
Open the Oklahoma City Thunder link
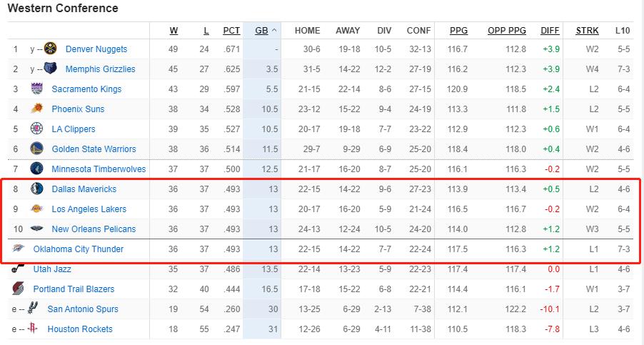(79, 249)
